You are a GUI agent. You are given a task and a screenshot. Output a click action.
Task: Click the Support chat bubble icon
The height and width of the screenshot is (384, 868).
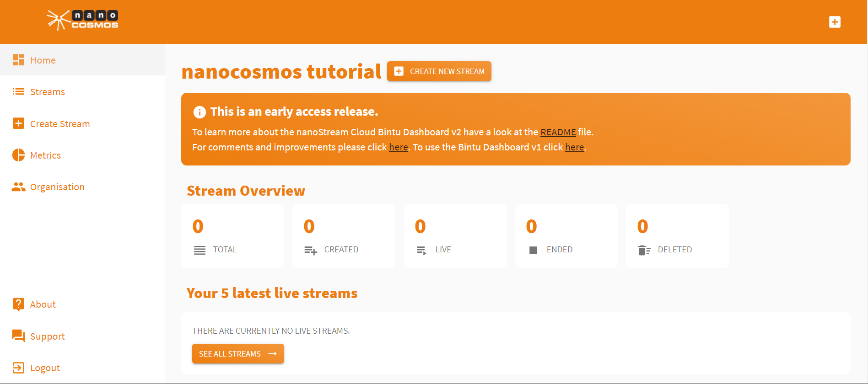tap(18, 336)
